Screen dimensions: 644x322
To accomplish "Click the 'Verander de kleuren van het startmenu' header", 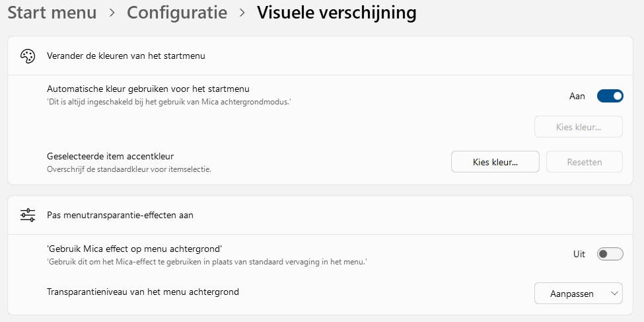I will tap(125, 56).
